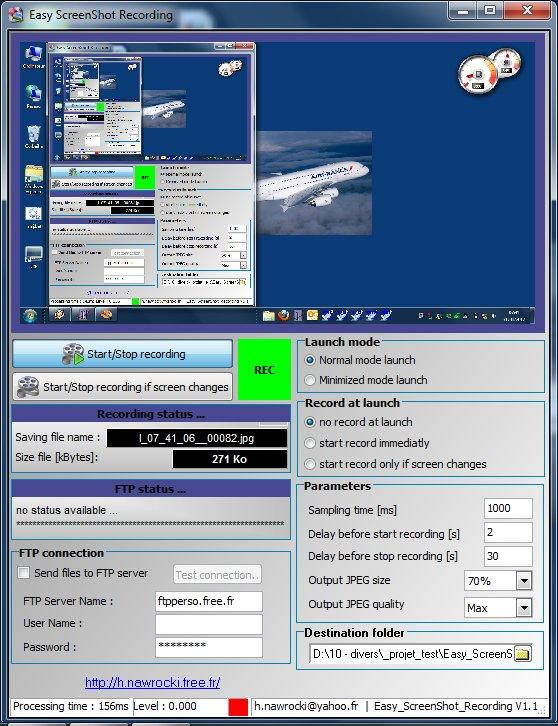Click the 'Processing time : 156ms' status
The width and height of the screenshot is (558, 726).
coord(70,707)
